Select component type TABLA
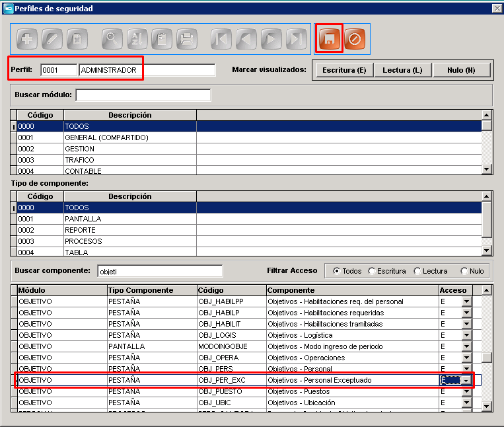Viewport: 504px width, 427px height. 249,252
